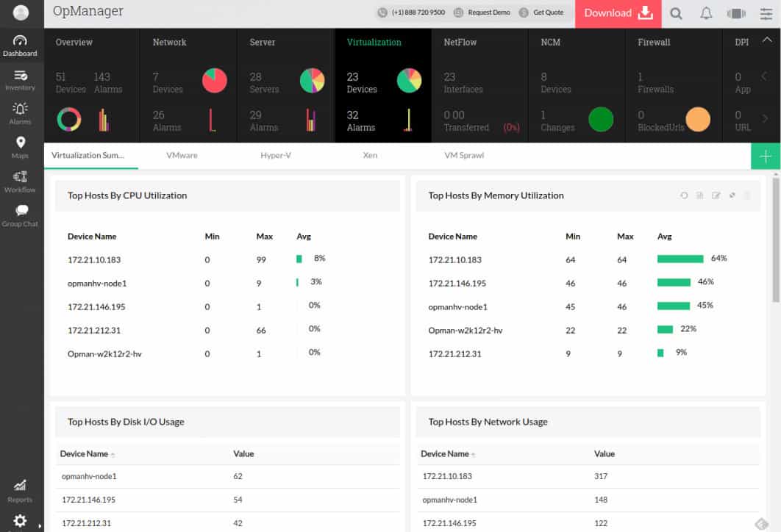Click the 8% CPU bar for 172.21.10.183

(x=299, y=259)
